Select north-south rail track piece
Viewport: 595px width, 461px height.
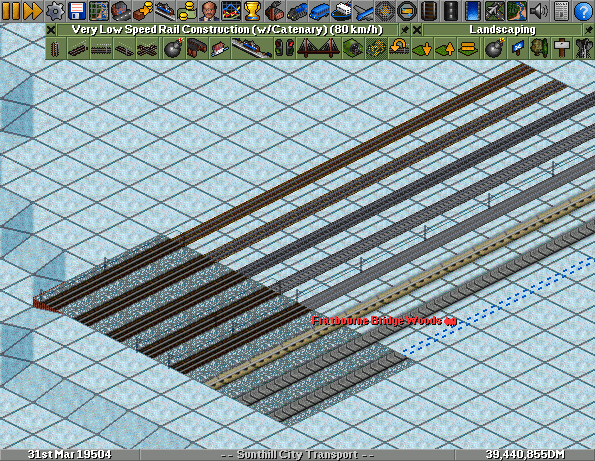click(x=56, y=48)
